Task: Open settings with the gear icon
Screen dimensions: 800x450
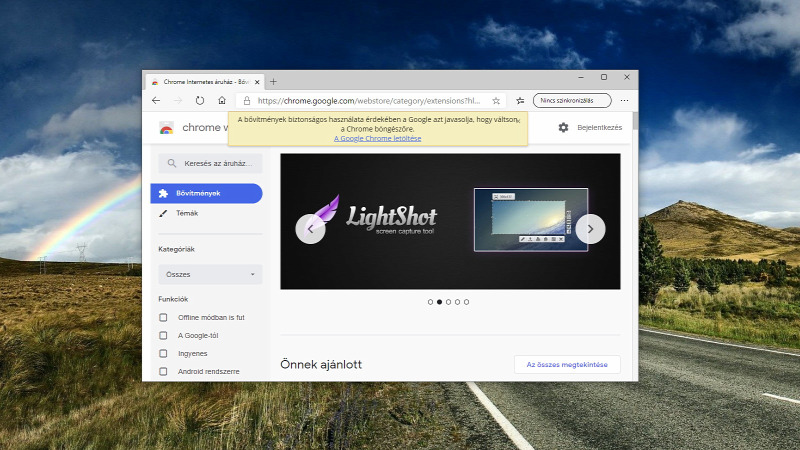Action: coord(563,128)
